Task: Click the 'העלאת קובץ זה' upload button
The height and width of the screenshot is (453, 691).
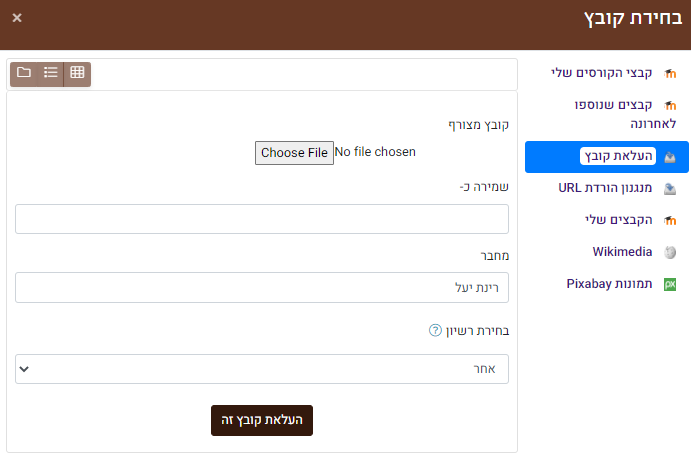Action: tap(262, 420)
